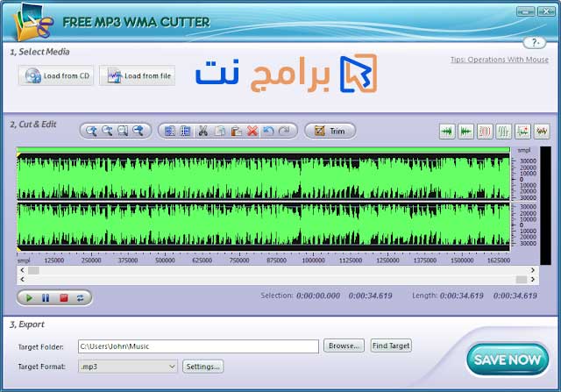Click the Settings... button

202,367
